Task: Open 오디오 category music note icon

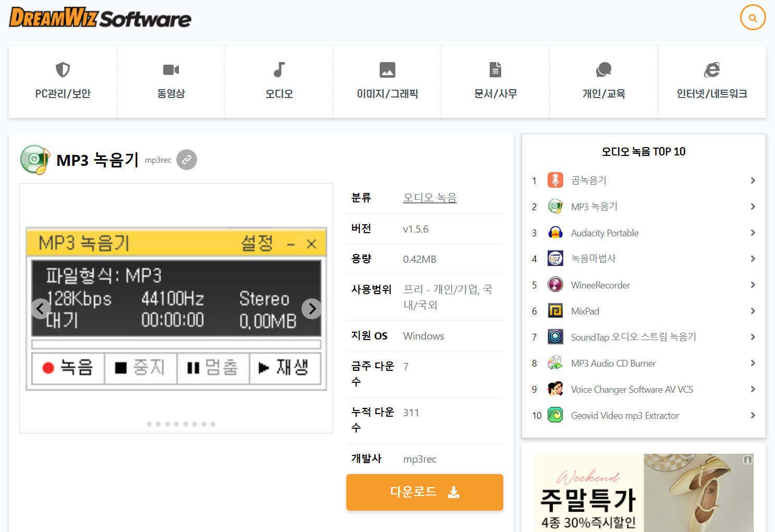Action: [279, 69]
